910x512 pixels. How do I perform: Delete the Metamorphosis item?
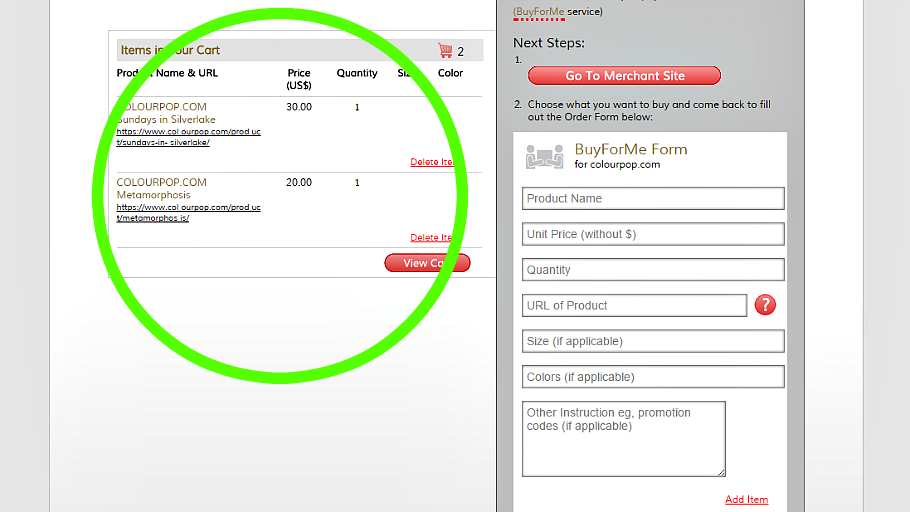(431, 237)
